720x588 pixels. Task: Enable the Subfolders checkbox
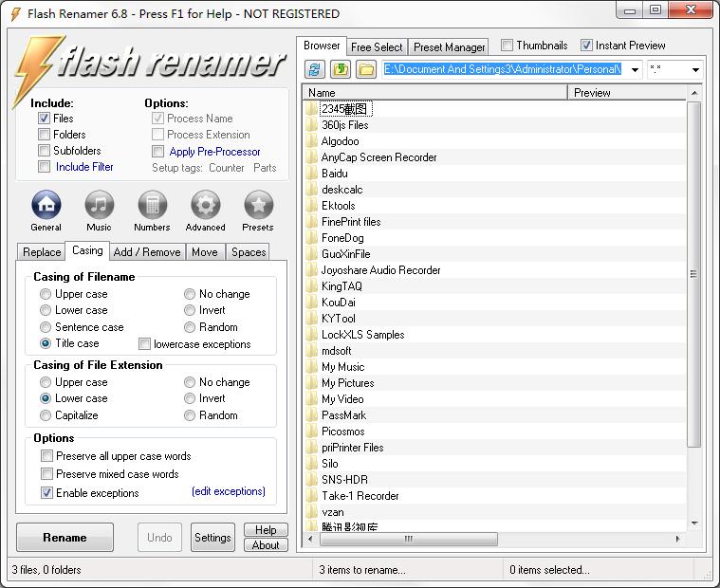[44, 151]
